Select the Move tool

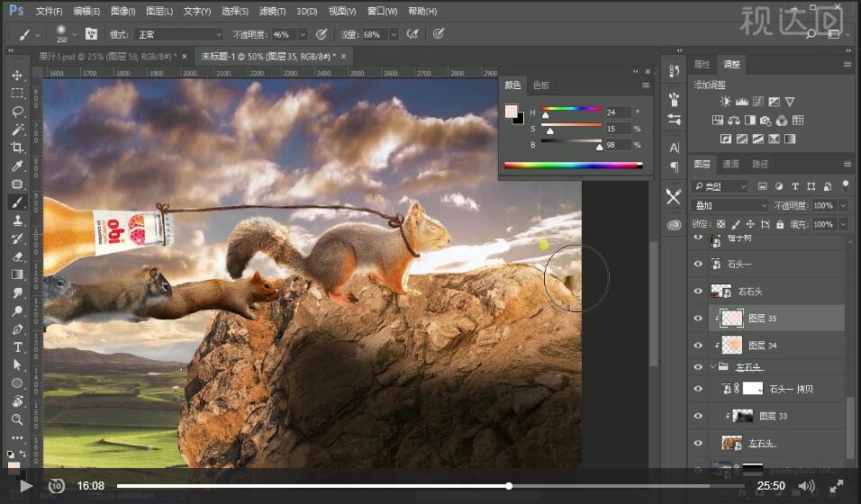click(17, 76)
